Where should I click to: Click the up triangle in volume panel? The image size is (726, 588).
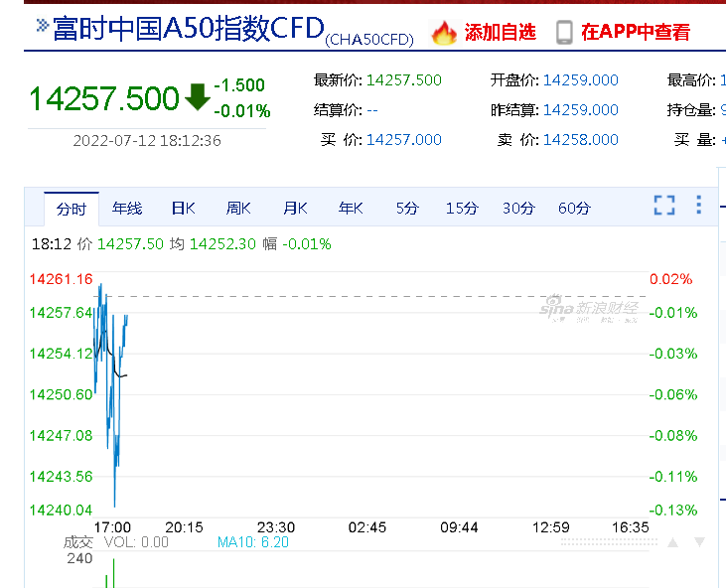672,542
